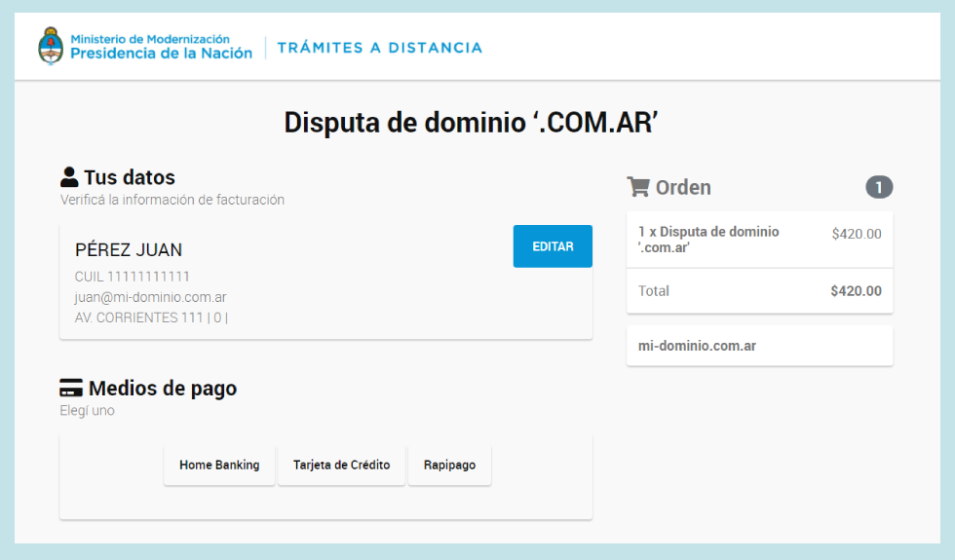Click the credit card icon beside Medios de pago
Screen dimensions: 955x560
(x=70, y=389)
